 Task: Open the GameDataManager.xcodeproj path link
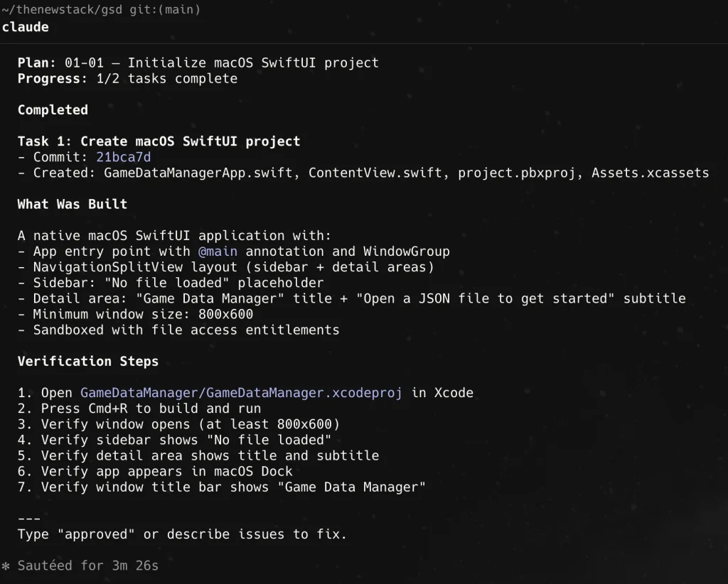242,393
